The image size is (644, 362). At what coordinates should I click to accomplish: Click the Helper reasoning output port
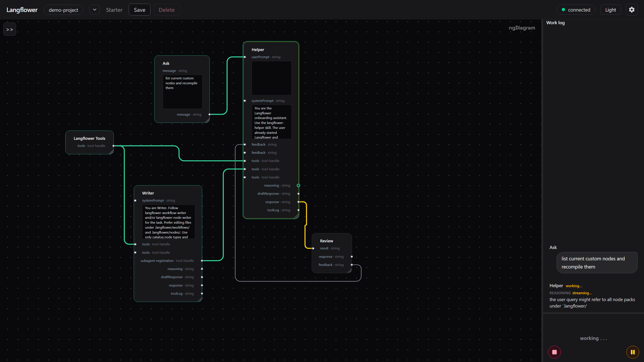pyautogui.click(x=298, y=185)
